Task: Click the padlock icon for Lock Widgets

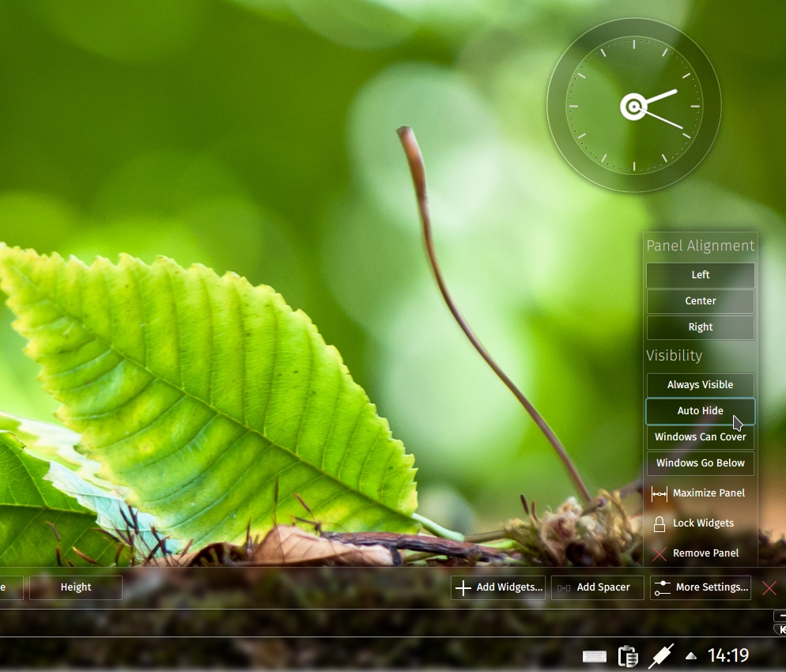Action: coord(659,523)
